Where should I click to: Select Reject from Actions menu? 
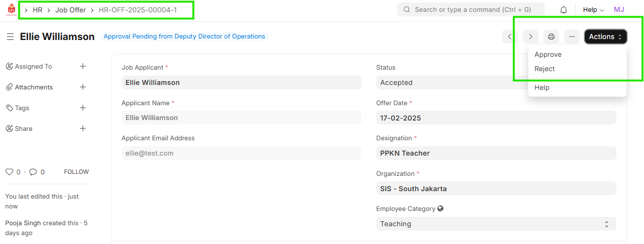(x=545, y=69)
